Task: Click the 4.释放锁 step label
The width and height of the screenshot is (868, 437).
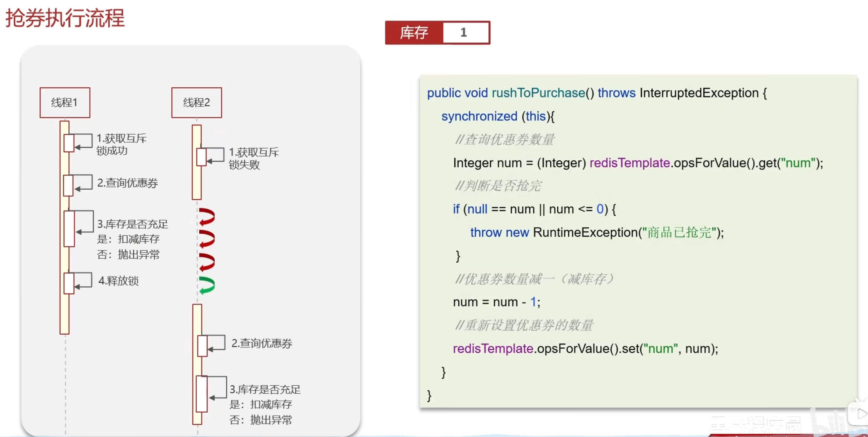Action: tap(118, 280)
